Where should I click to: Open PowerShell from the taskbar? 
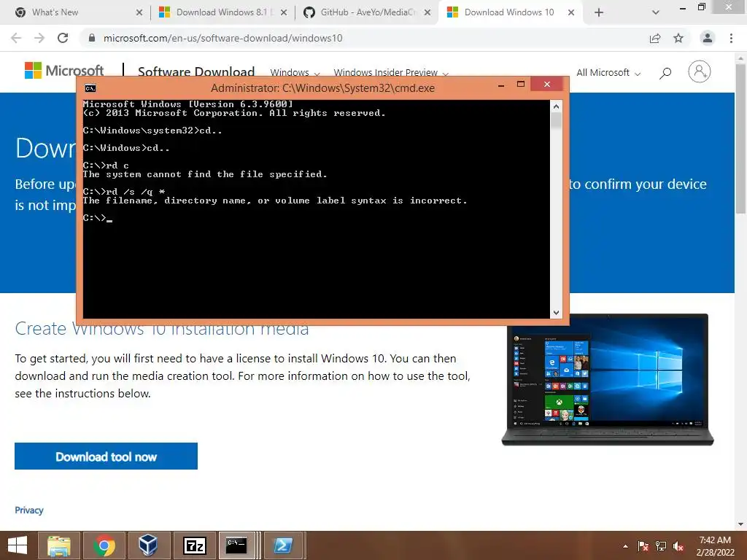pyautogui.click(x=283, y=545)
